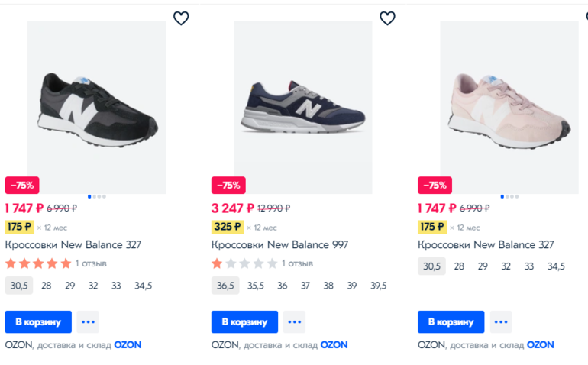Click five-star rating of black New Balance 327
This screenshot has width=588, height=365.
click(38, 263)
